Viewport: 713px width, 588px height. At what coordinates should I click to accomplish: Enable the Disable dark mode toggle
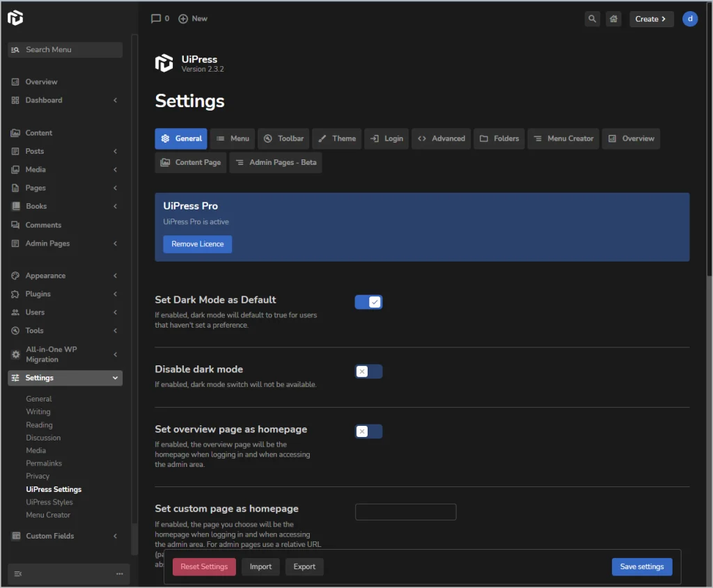368,371
